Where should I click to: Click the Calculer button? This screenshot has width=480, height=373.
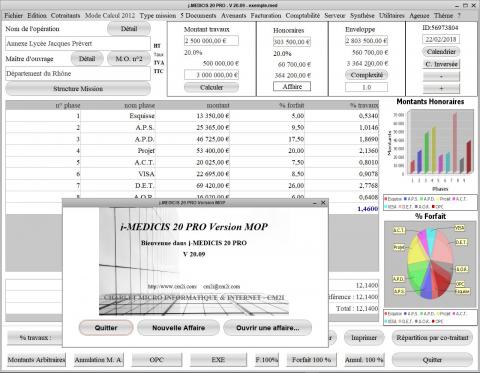coord(211,87)
